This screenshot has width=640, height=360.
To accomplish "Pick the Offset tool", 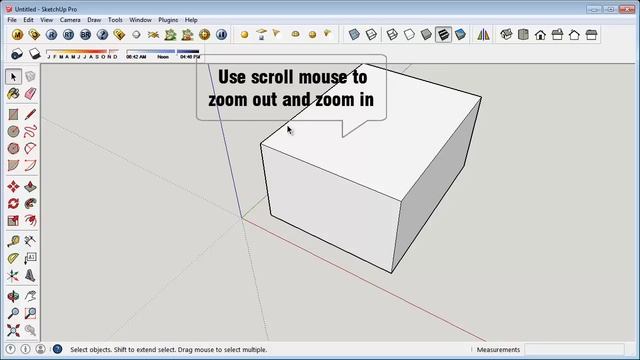I will tap(30, 220).
